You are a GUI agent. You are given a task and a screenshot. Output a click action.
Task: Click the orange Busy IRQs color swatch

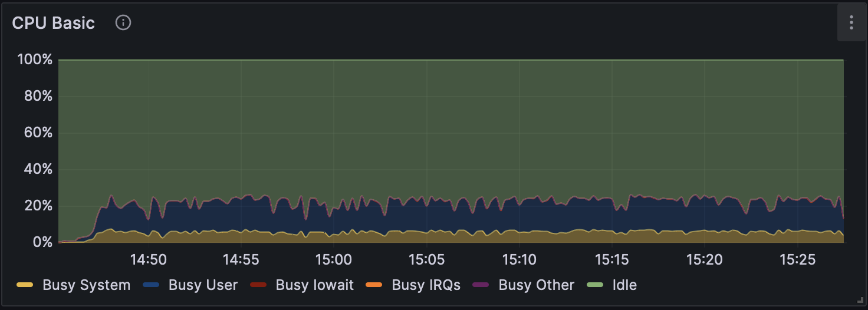pos(374,285)
